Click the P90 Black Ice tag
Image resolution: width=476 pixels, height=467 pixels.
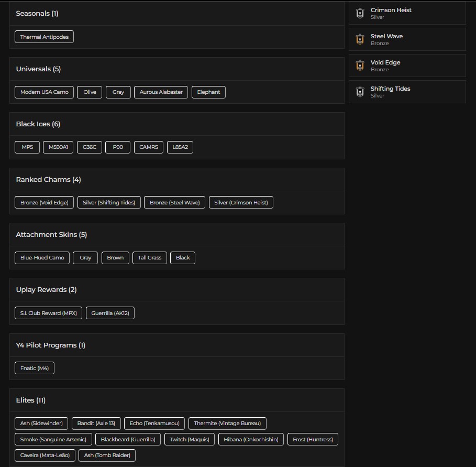point(118,147)
